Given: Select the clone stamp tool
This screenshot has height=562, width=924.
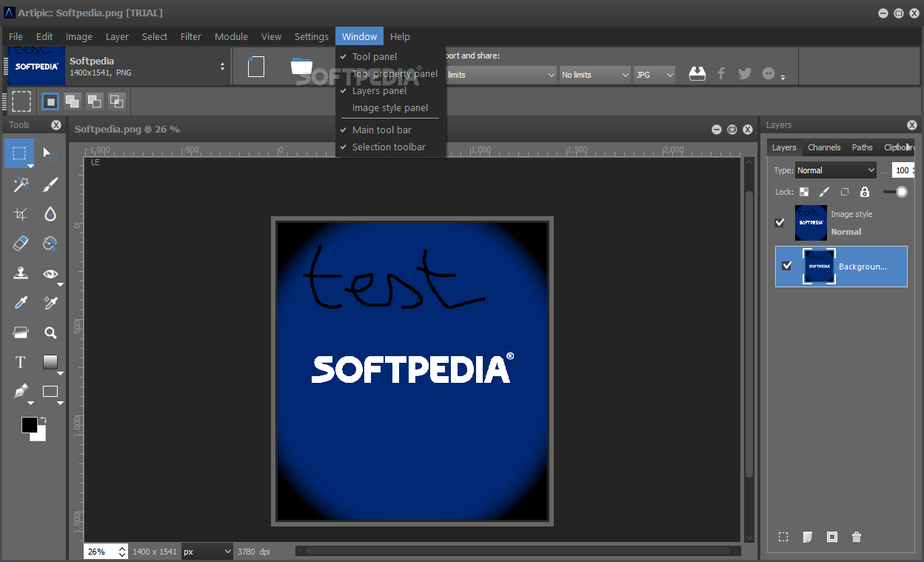Looking at the screenshot, I should click(21, 273).
